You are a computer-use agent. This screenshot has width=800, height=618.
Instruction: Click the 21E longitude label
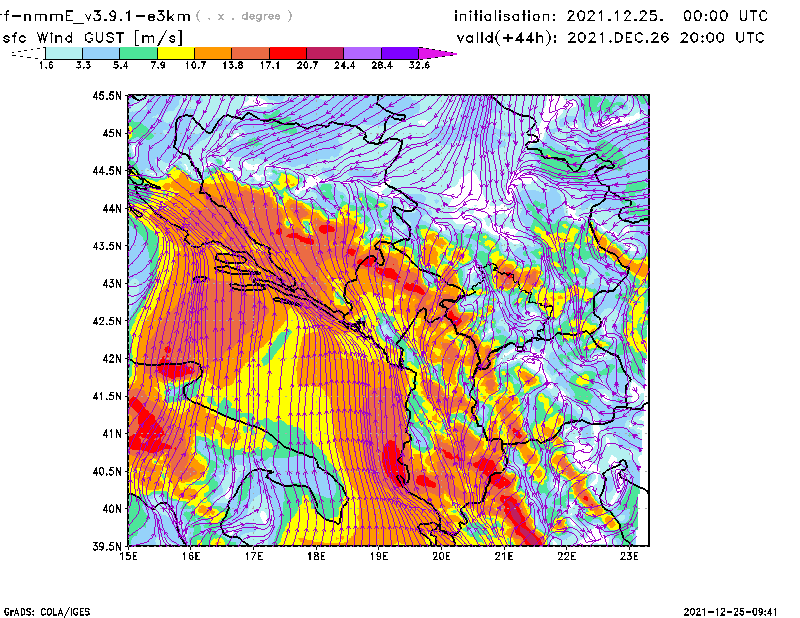(504, 556)
